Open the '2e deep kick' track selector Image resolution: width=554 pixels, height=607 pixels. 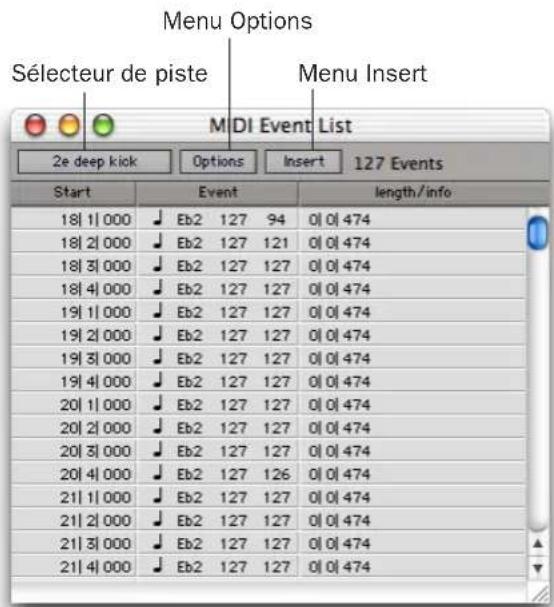coord(94,161)
